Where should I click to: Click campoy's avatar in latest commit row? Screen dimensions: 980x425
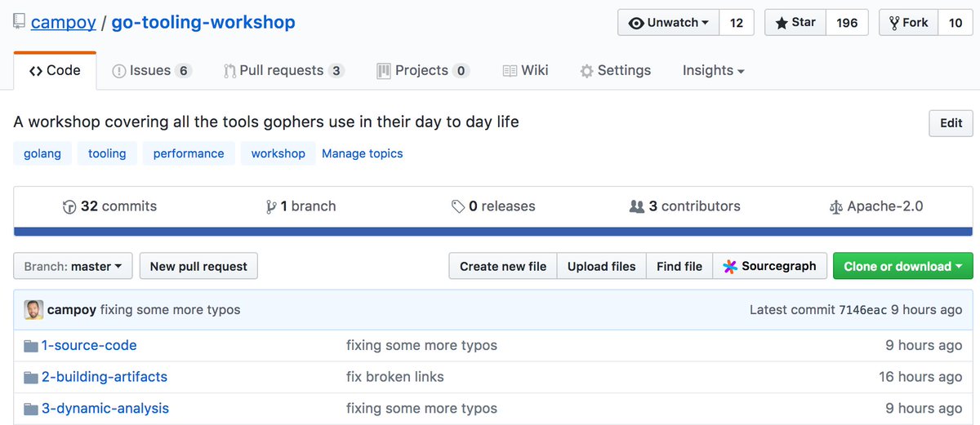[33, 310]
